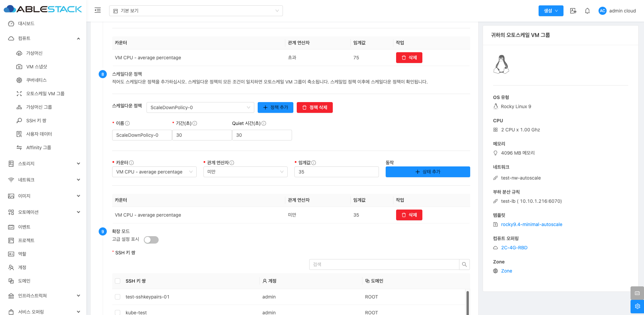Expand the 스토리지 sidebar menu
644x315 pixels.
tap(44, 164)
